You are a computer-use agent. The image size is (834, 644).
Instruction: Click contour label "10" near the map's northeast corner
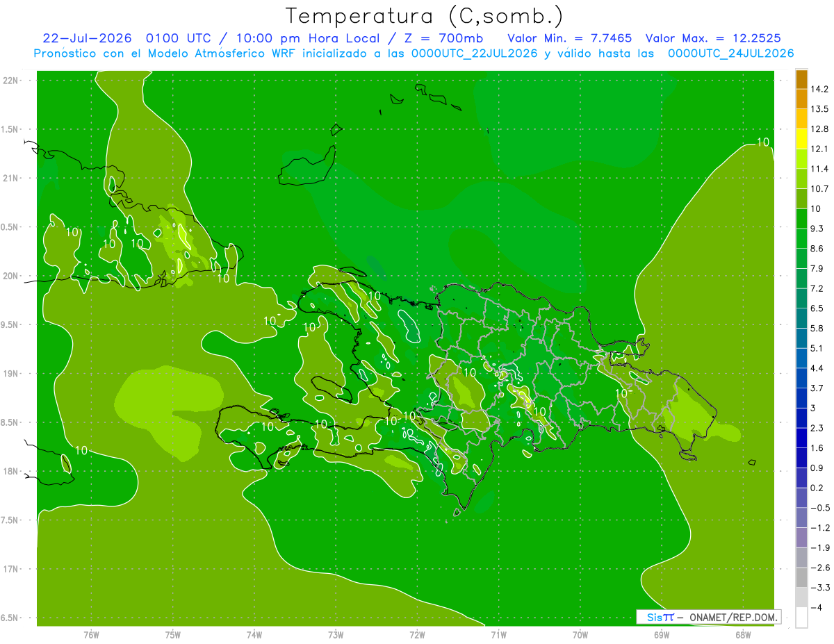[763, 142]
